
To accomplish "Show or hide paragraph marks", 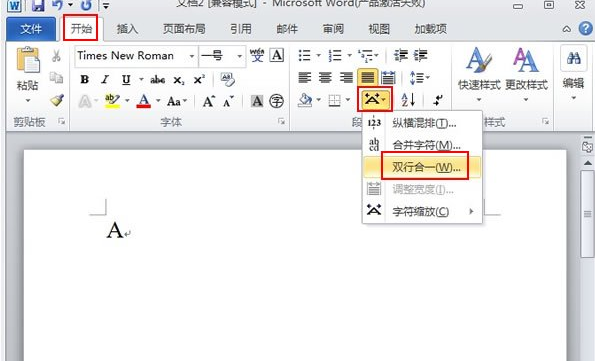I will point(438,100).
